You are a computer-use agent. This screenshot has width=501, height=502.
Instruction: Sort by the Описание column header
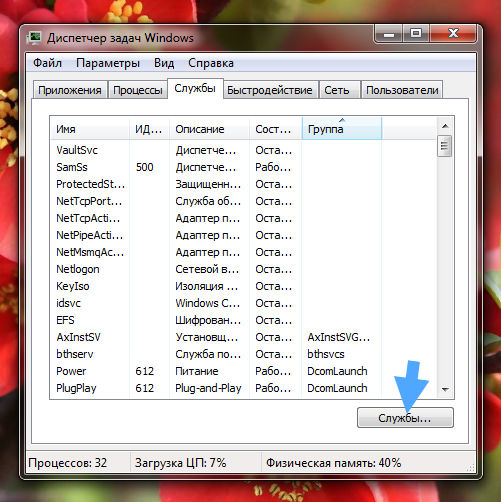(x=209, y=129)
